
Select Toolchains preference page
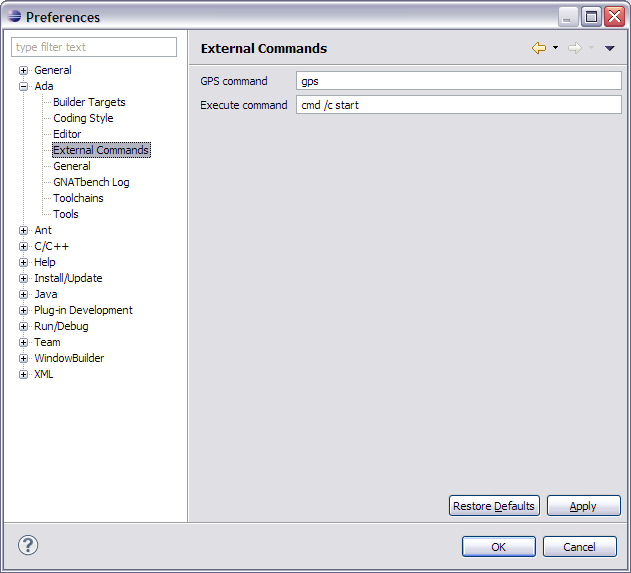pyautogui.click(x=78, y=198)
